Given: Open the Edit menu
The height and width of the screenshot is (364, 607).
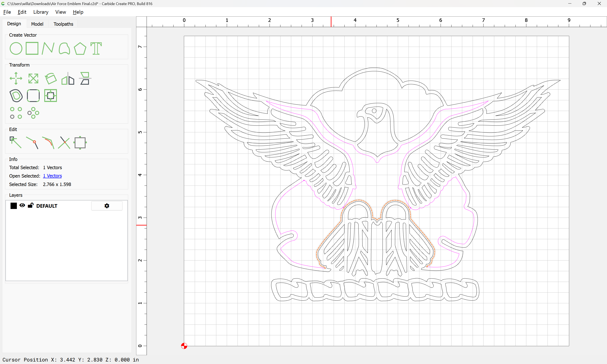Looking at the screenshot, I should (x=22, y=12).
